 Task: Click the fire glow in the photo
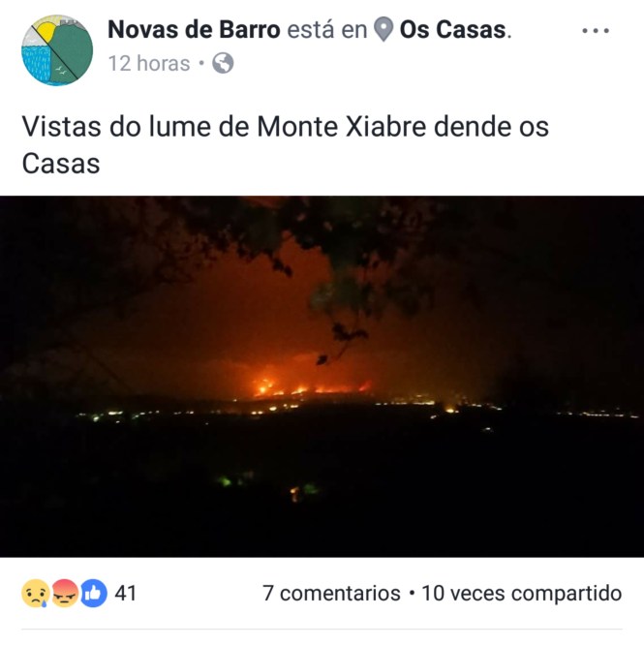(x=311, y=385)
